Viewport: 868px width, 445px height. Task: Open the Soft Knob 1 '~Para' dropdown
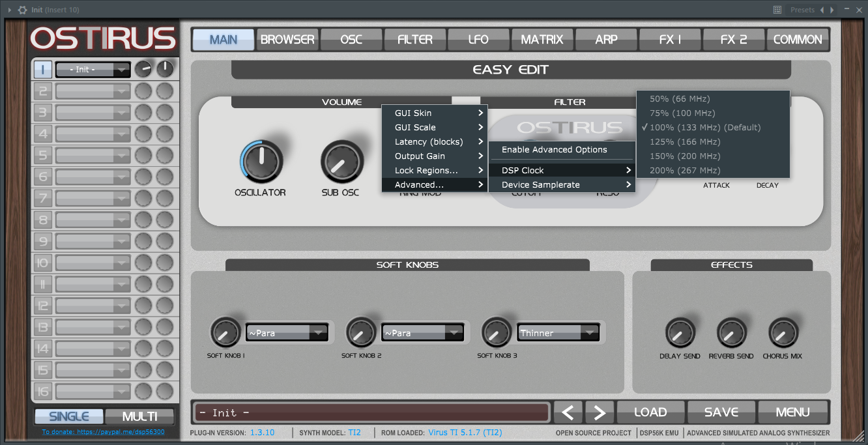tap(287, 333)
